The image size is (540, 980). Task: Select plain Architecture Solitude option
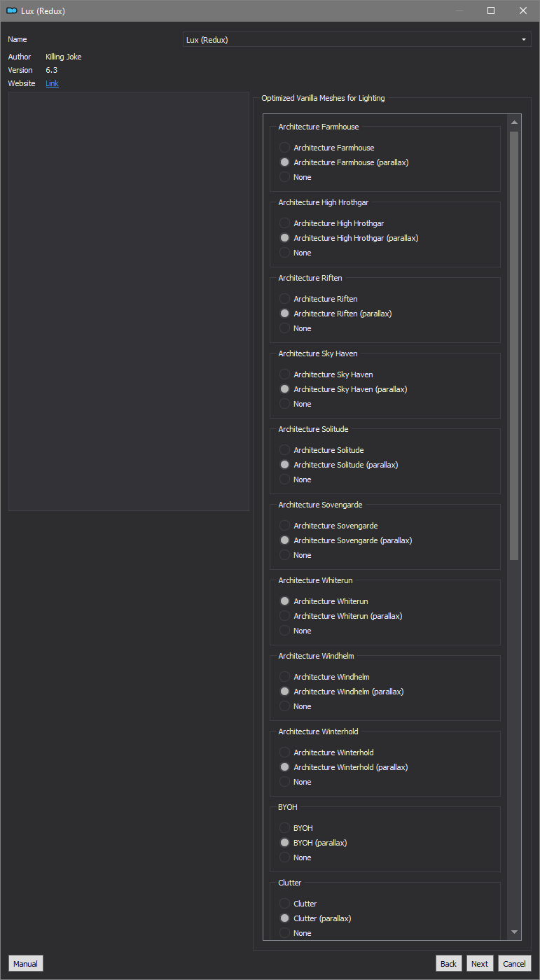tap(321, 450)
